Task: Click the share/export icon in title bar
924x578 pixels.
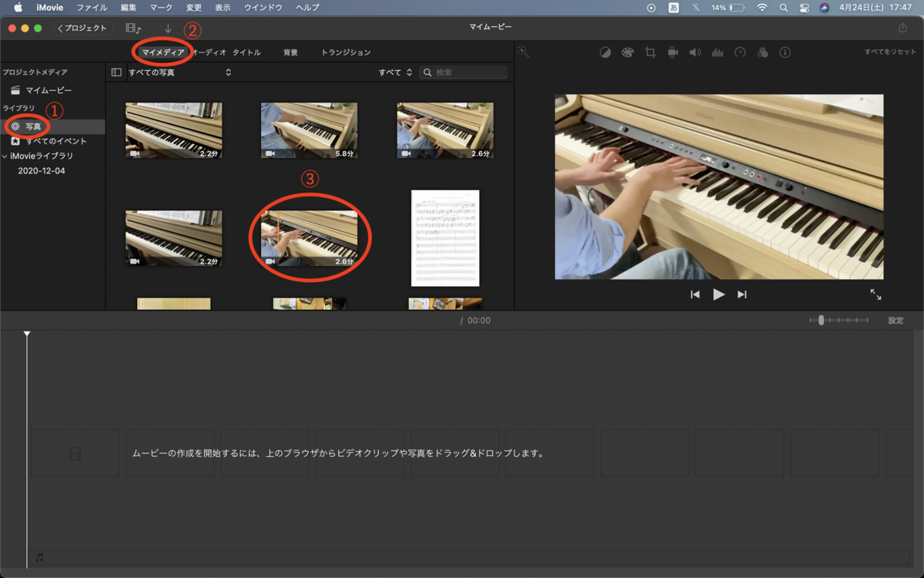Action: [903, 28]
